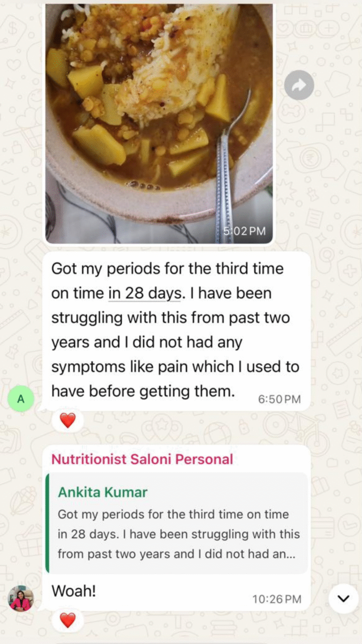Image resolution: width=362 pixels, height=644 pixels.
Task: Tap the Ankita Kumar name in the quoted reply
Action: pyautogui.click(x=103, y=492)
